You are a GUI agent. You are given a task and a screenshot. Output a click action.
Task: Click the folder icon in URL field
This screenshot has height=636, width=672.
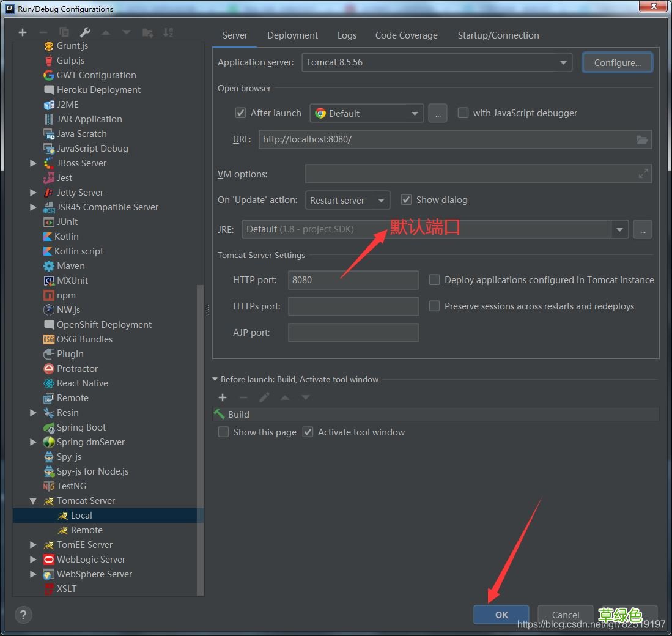641,139
